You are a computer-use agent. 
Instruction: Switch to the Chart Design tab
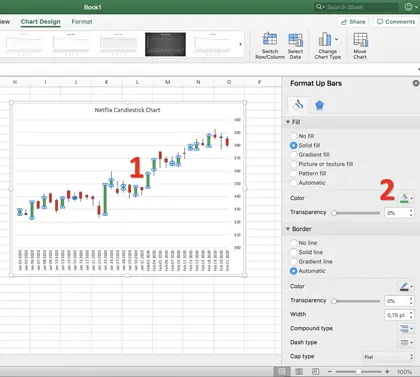40,22
